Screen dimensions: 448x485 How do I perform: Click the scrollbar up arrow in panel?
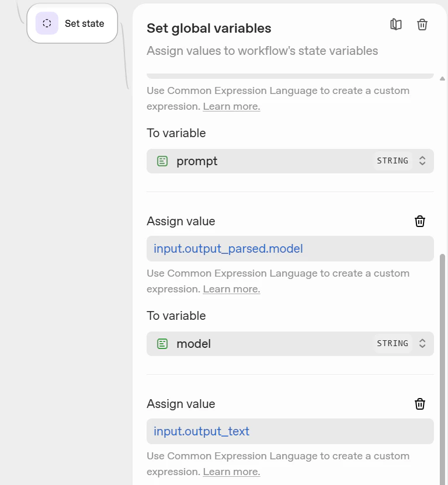tap(442, 79)
